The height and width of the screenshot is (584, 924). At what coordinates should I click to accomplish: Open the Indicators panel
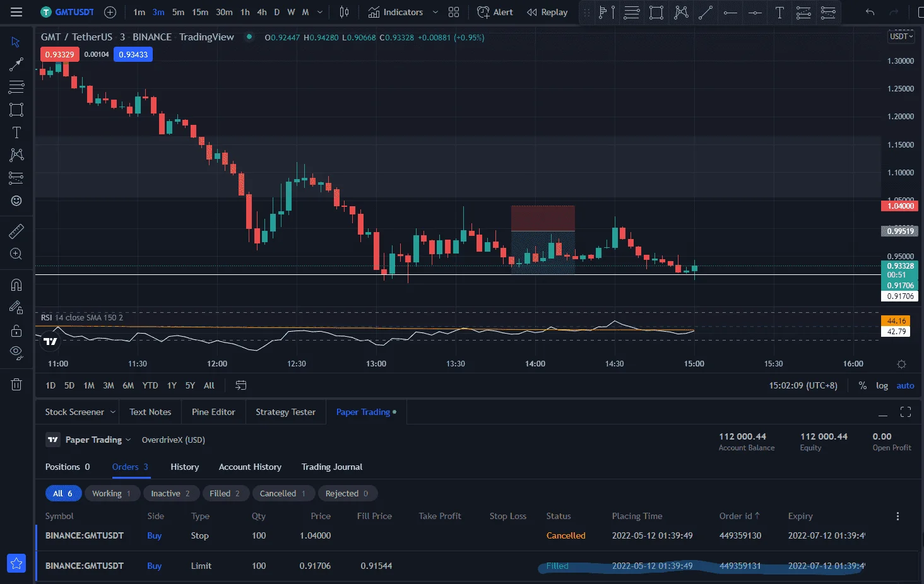395,12
